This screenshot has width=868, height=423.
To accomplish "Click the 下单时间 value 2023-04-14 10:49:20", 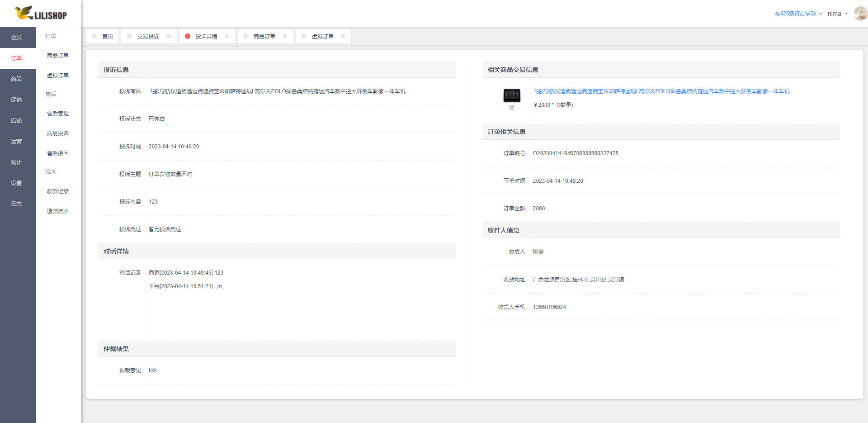I will (558, 181).
